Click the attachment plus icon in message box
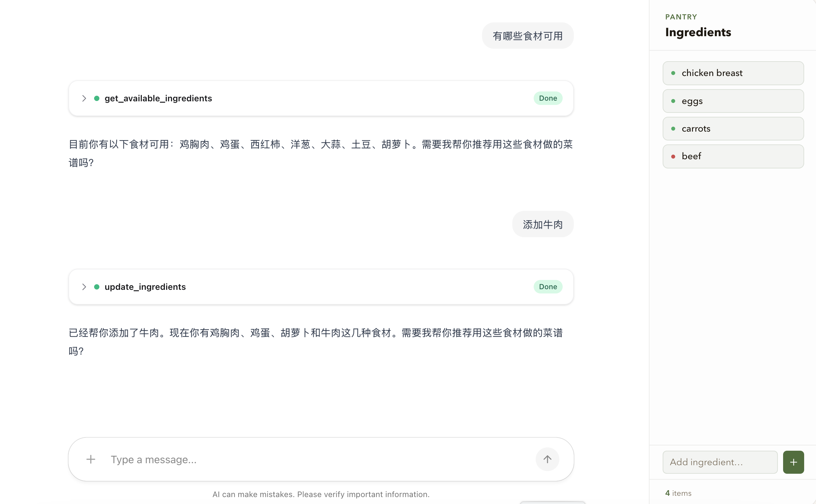This screenshot has height=504, width=816. [91, 459]
